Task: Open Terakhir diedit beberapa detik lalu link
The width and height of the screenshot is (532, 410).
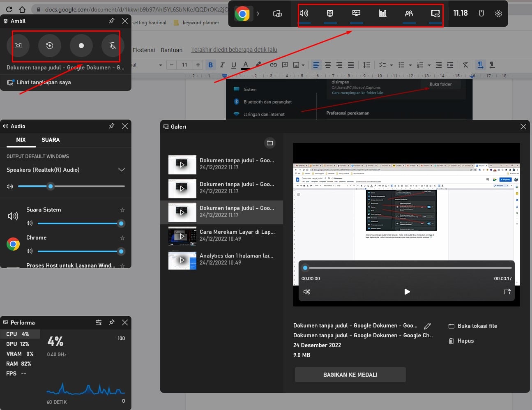Action: coord(234,50)
